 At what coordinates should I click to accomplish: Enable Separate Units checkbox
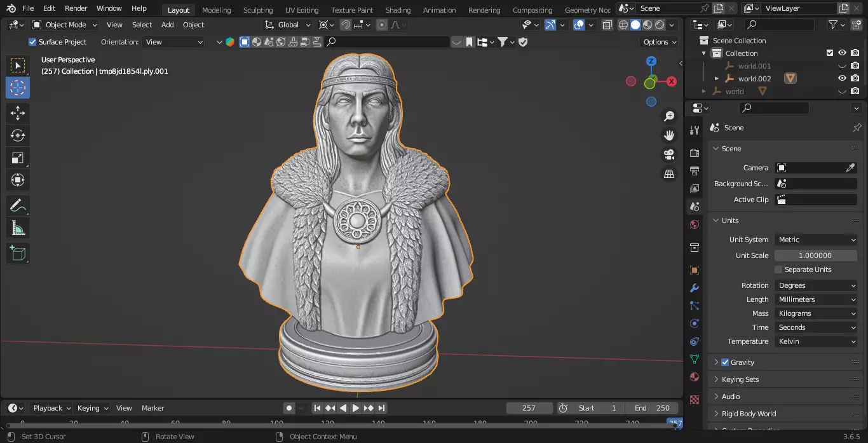[x=778, y=269]
